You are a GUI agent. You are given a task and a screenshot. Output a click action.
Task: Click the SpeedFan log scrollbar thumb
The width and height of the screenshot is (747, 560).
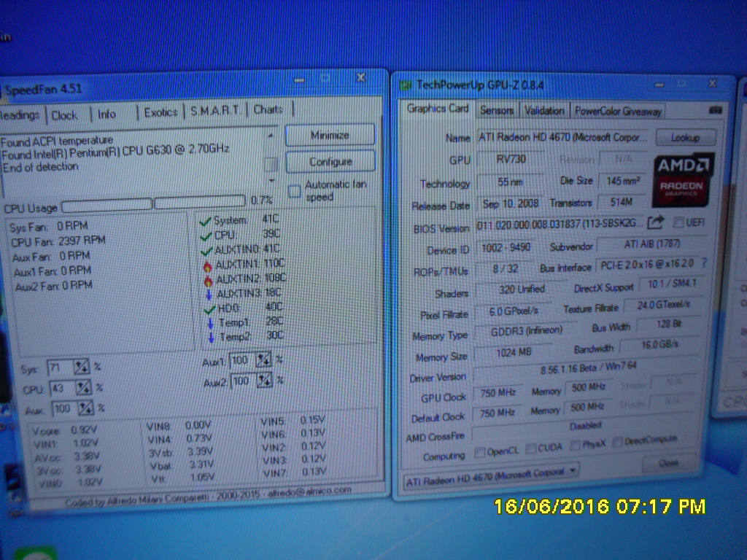[x=271, y=164]
